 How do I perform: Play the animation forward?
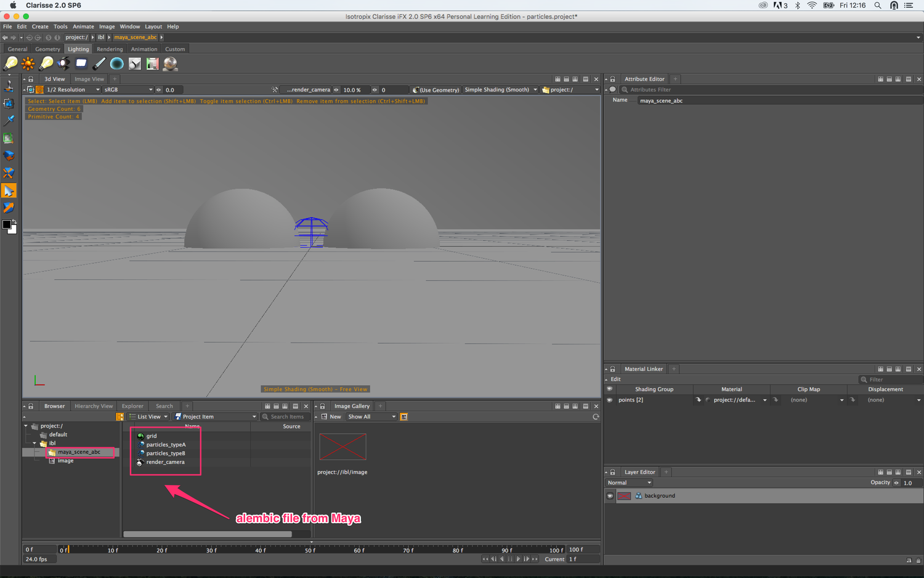pos(518,559)
